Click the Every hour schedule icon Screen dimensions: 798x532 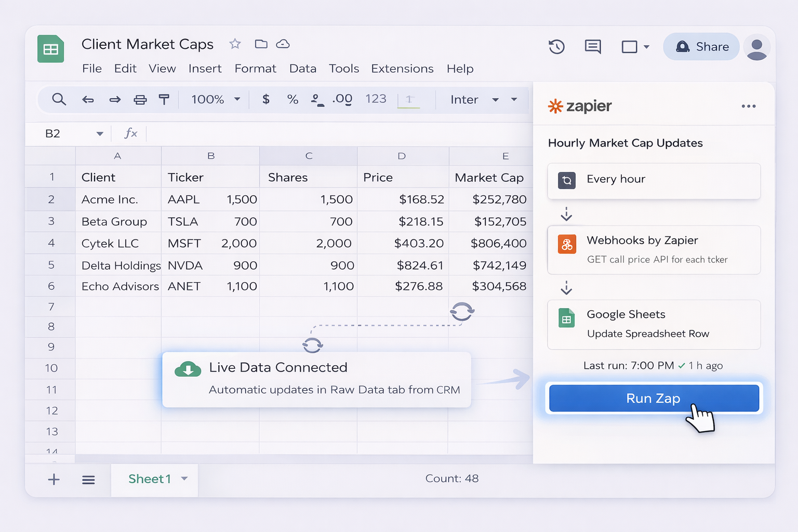(x=567, y=180)
